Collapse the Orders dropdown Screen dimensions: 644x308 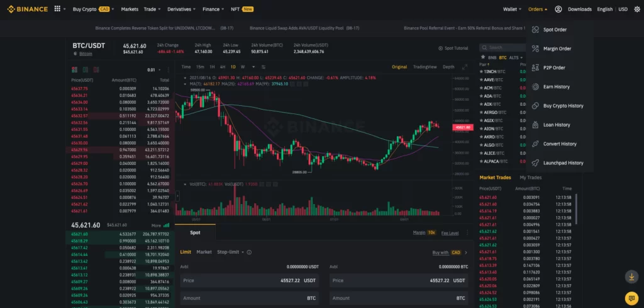tap(538, 9)
